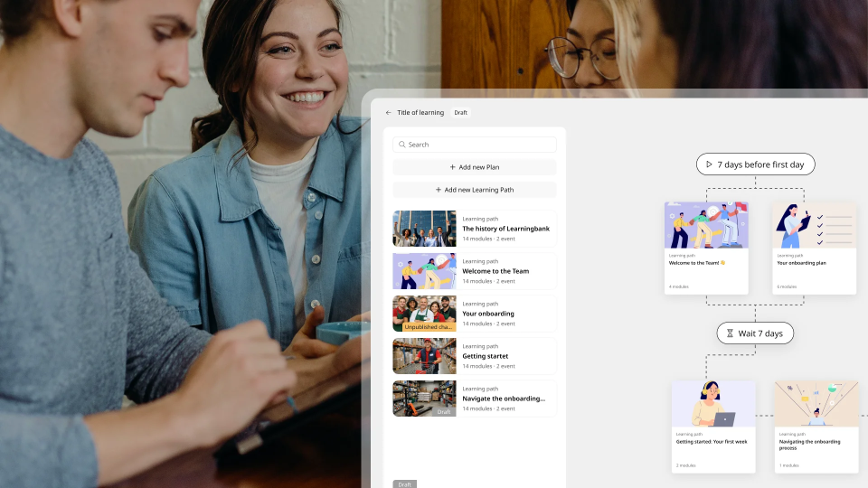Focus the Search input field

(x=475, y=145)
